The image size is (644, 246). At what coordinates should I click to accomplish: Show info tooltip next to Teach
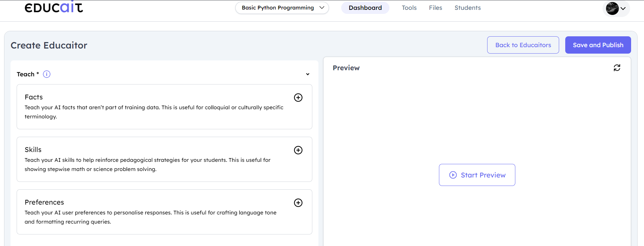[47, 74]
